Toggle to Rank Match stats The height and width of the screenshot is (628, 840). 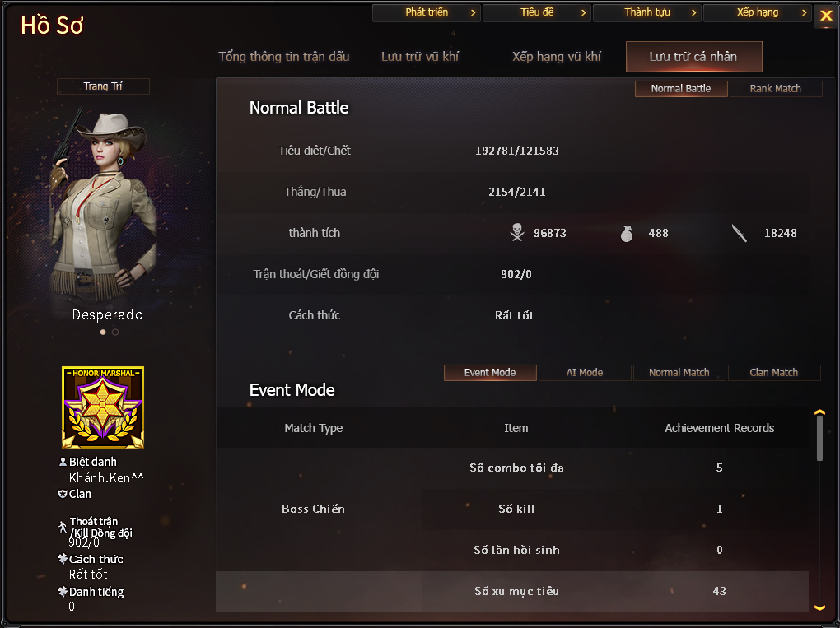click(775, 88)
